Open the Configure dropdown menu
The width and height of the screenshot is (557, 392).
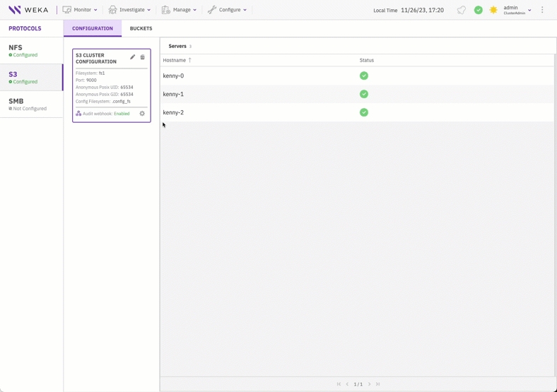point(227,10)
